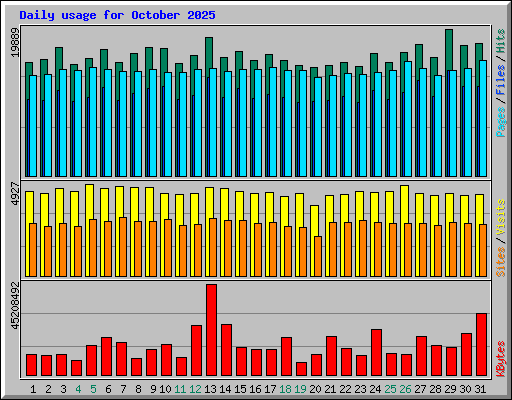Click the day 24 axis label
This screenshot has width=512, height=400.
coord(375,389)
